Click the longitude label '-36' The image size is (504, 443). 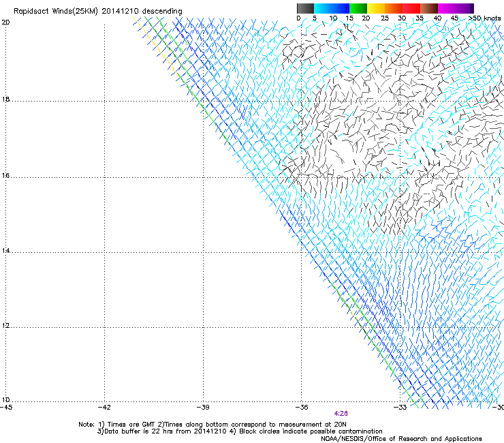click(x=302, y=408)
